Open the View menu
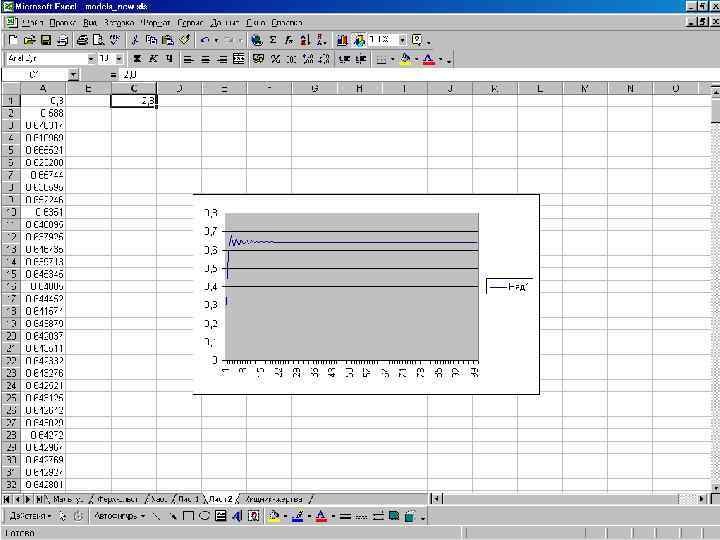The width and height of the screenshot is (720, 540). pos(90,22)
